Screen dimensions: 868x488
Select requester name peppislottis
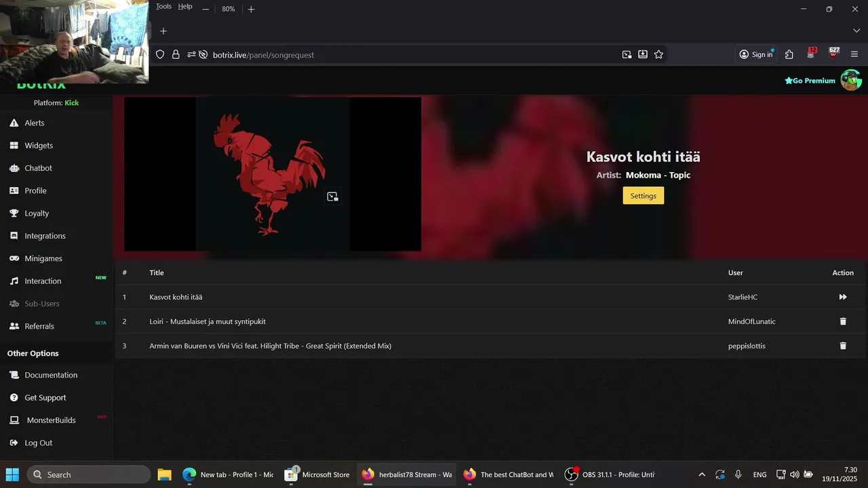pos(747,346)
